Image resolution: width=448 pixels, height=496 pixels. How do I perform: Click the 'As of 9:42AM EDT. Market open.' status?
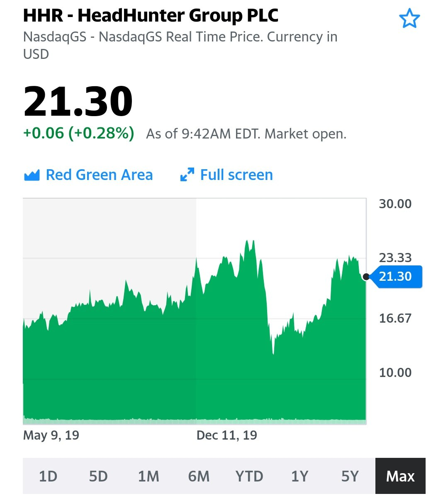pos(246,134)
